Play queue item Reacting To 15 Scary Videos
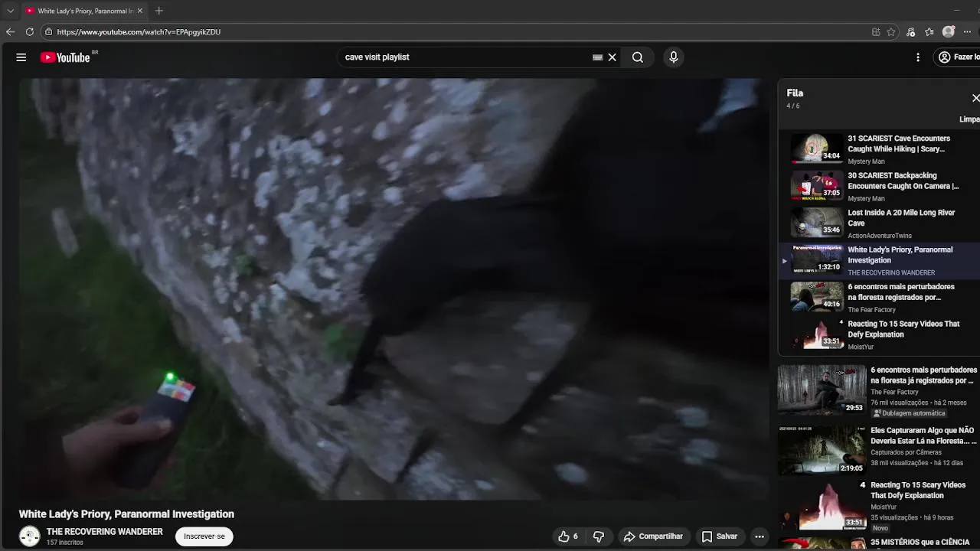Screen dimensions: 980x551 click(879, 334)
